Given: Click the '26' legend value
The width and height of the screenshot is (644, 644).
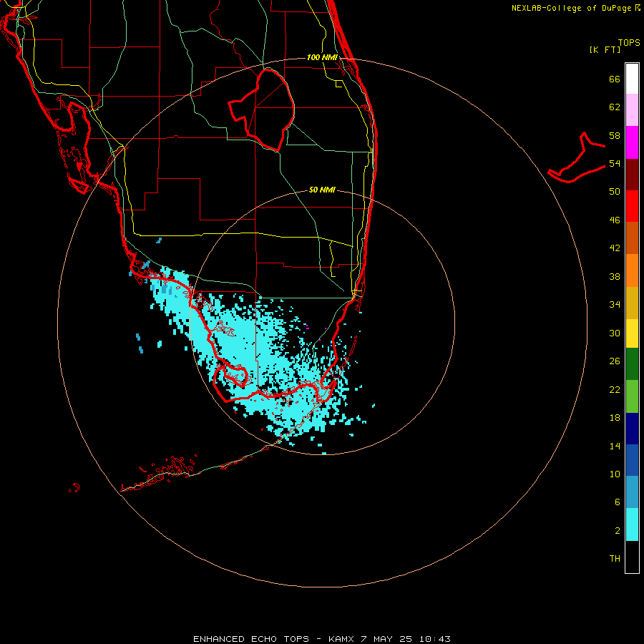Looking at the screenshot, I should pos(615,361).
